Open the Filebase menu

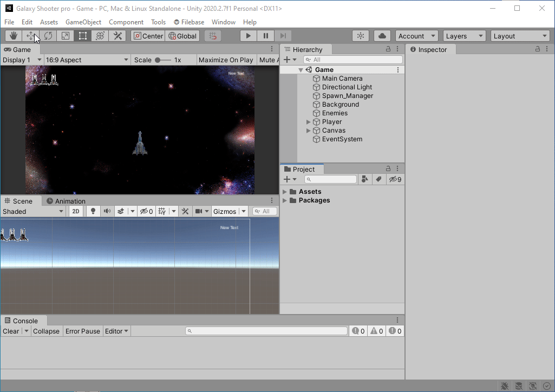[x=188, y=22]
